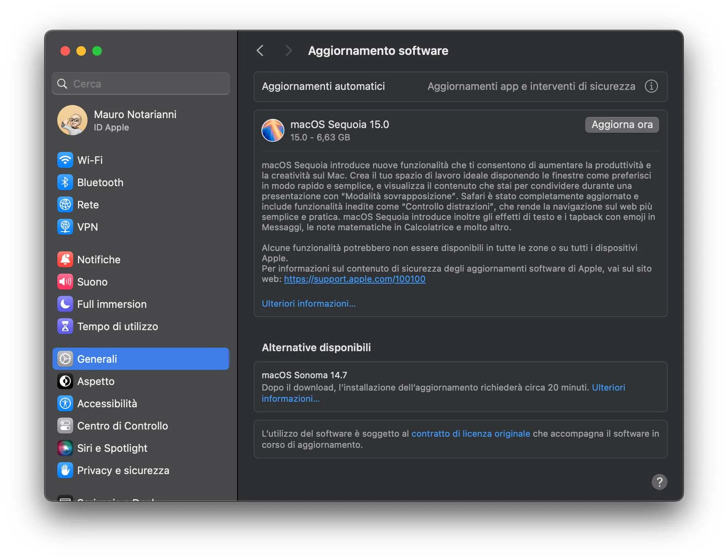Select VPN in the sidebar

[x=141, y=227]
